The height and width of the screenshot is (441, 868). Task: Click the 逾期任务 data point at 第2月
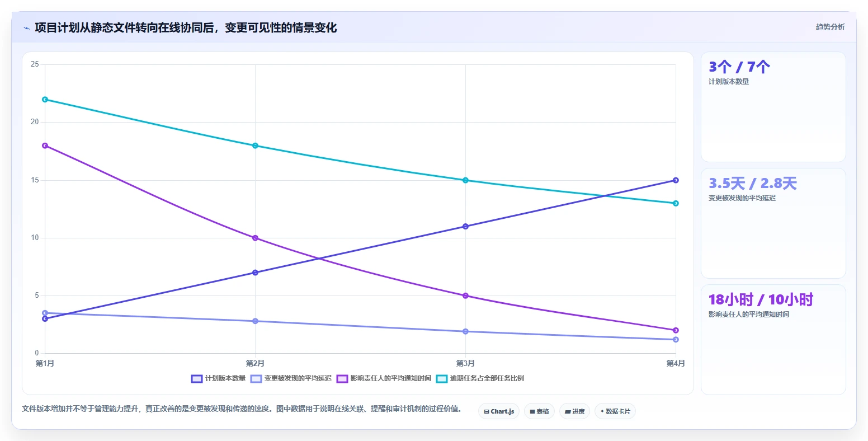pos(255,146)
